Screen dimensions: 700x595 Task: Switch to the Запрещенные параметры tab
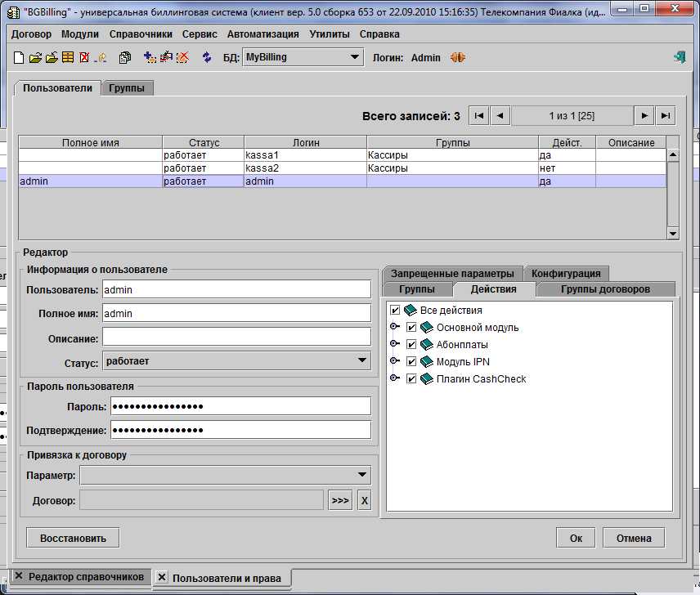[452, 274]
